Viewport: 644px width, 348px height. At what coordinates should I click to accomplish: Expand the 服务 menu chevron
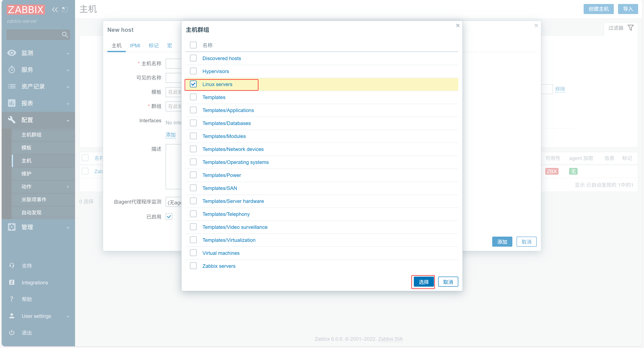pos(68,70)
